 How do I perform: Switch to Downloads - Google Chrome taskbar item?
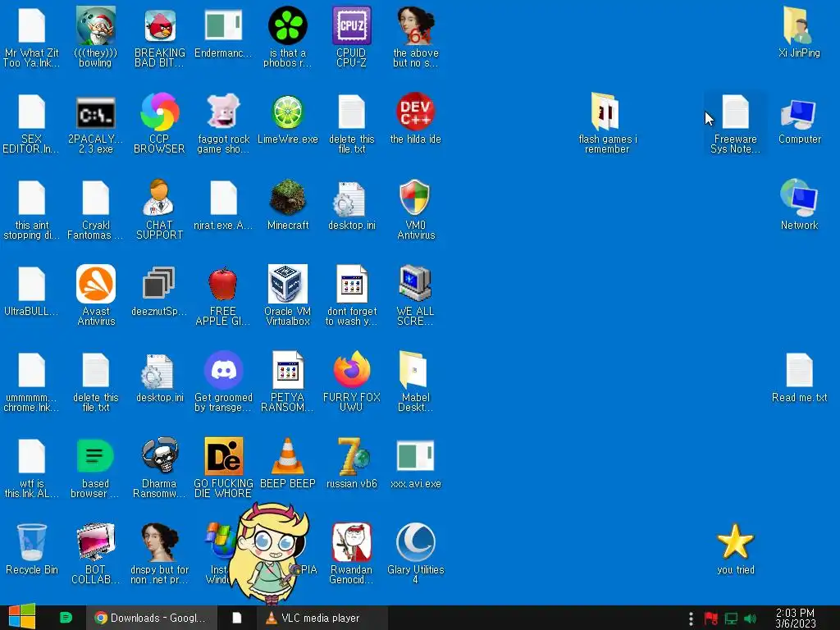point(151,618)
